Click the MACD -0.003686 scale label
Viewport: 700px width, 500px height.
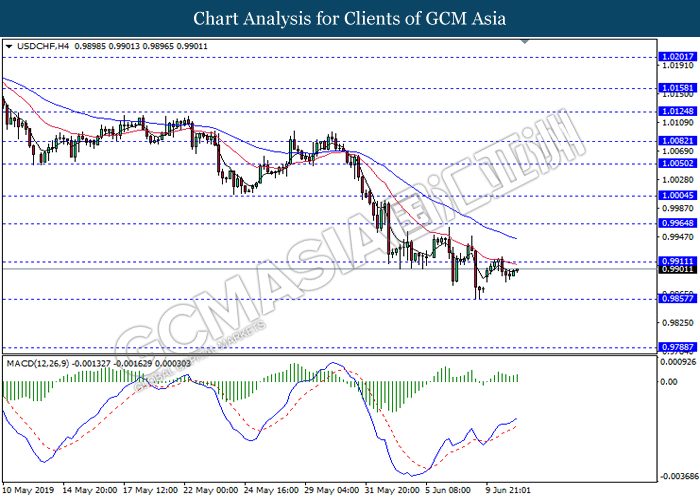[678, 476]
